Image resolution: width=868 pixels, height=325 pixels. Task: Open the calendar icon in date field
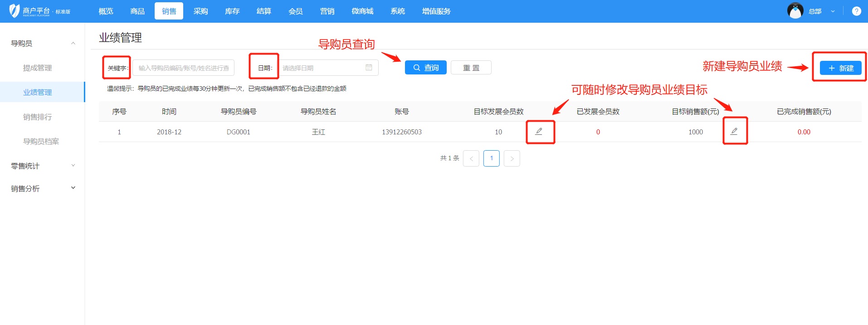(x=369, y=68)
